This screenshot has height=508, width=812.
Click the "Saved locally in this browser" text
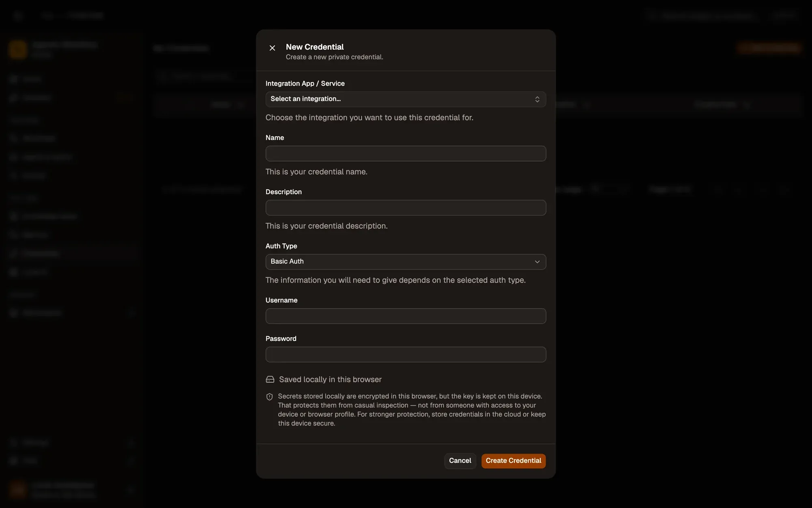[x=330, y=380]
